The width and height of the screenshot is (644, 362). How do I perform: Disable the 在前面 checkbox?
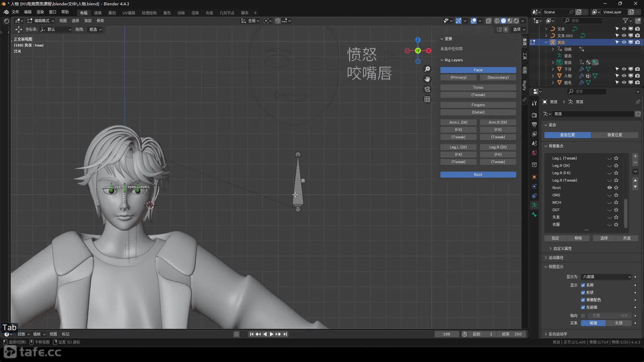coord(583,307)
